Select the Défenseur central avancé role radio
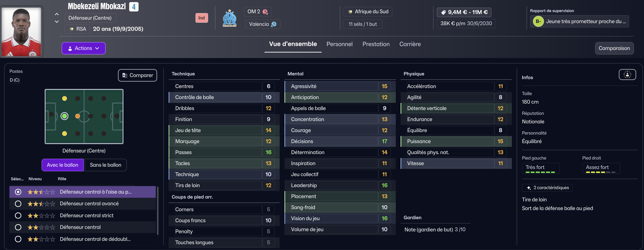Screen dimensions: 644x250 (x=18, y=204)
